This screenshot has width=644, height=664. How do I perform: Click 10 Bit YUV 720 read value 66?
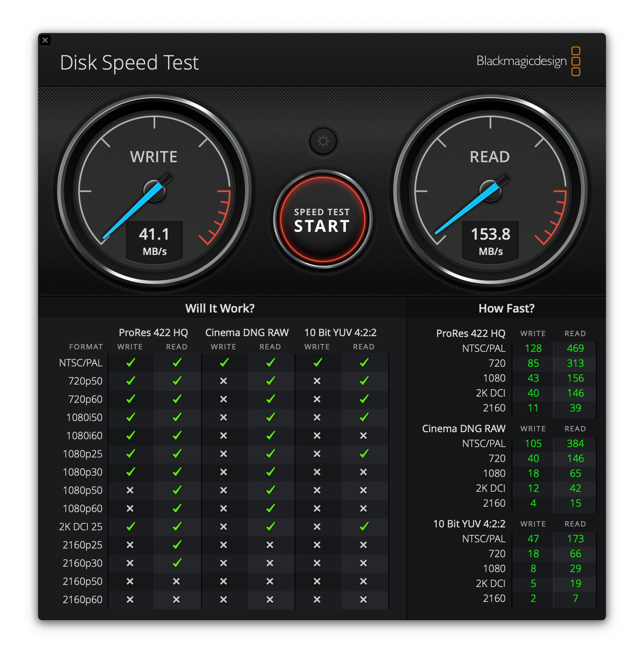575,554
